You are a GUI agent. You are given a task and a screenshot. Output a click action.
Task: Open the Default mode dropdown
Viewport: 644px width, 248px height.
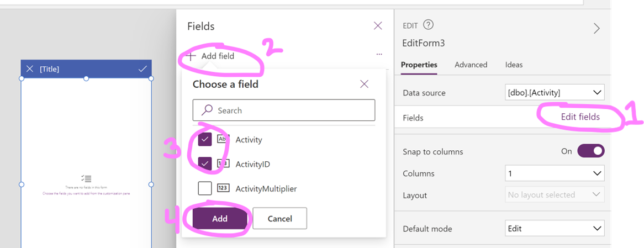[x=555, y=228]
